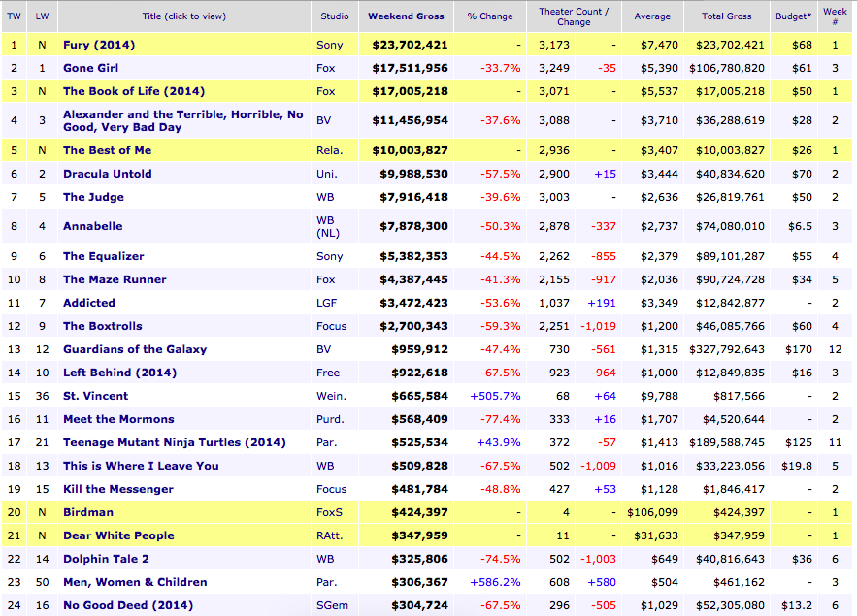
Task: Open the Birdman title link
Action: (88, 512)
